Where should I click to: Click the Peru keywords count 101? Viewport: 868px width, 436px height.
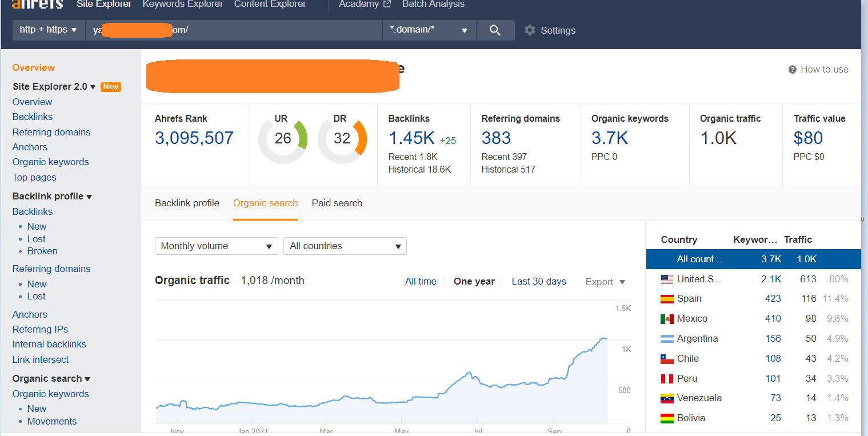[773, 379]
